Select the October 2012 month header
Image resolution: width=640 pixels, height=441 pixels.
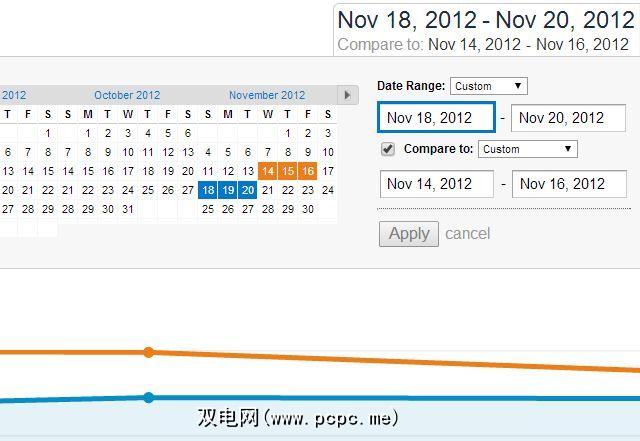pos(127,95)
